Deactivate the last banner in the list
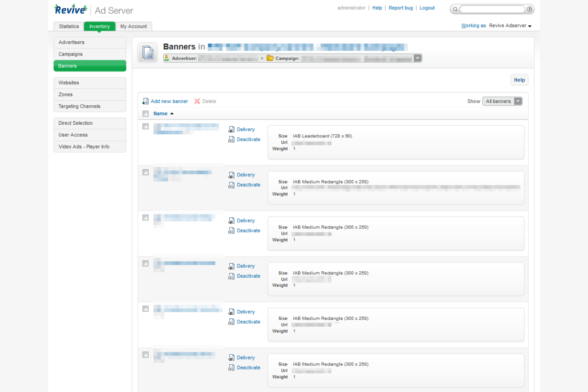 248,367
